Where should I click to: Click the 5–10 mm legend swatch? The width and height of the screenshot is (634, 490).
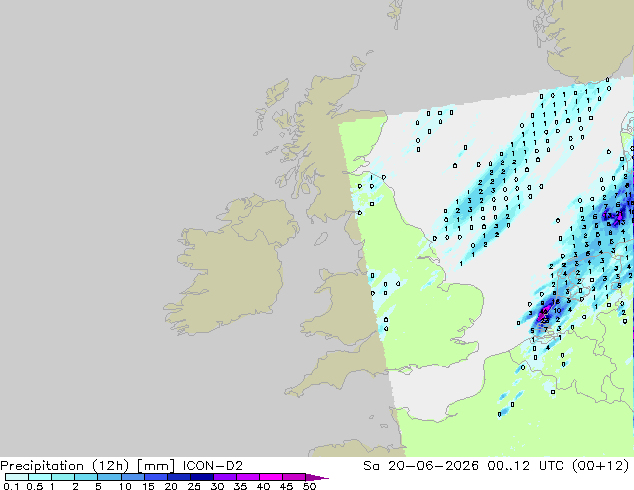(x=109, y=477)
